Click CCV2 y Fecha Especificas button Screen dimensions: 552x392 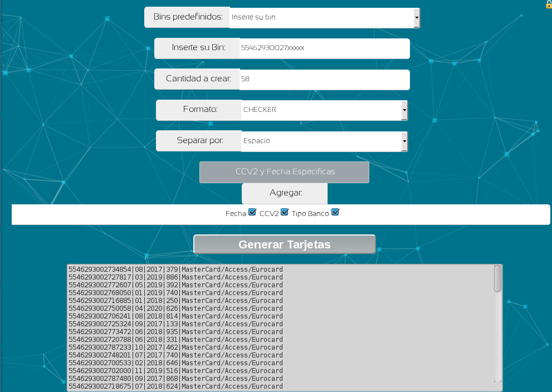pyautogui.click(x=284, y=172)
